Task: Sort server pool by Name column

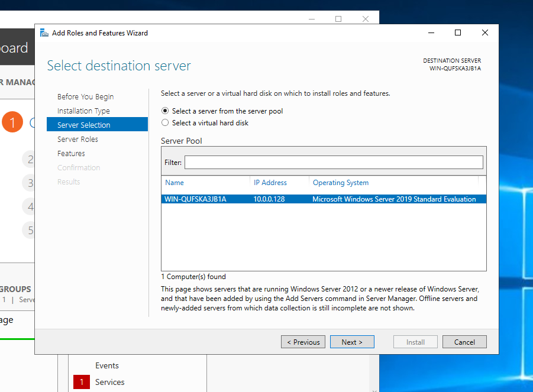Action: click(175, 183)
